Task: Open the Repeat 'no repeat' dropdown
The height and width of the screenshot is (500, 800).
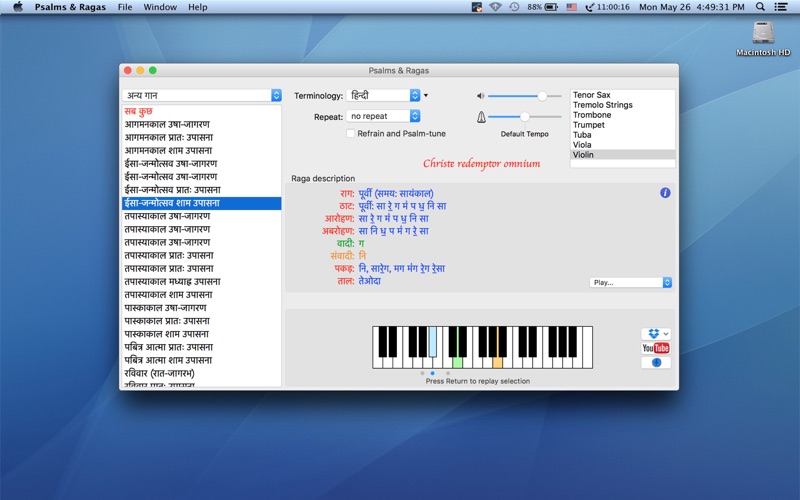Action: pyautogui.click(x=384, y=117)
